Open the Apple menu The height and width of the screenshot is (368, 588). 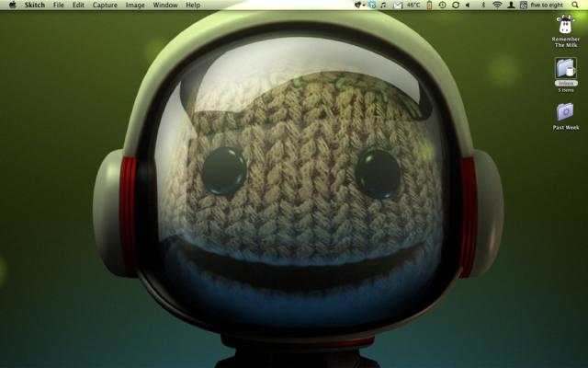point(12,5)
